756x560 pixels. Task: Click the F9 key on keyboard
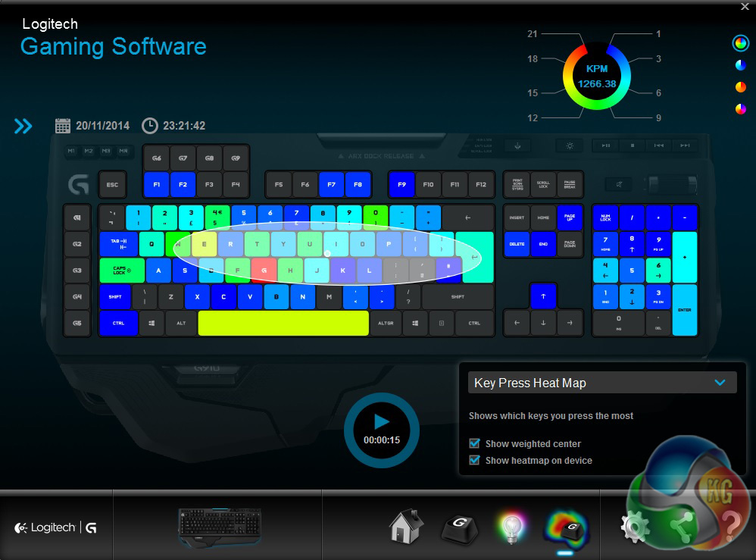[x=401, y=184]
